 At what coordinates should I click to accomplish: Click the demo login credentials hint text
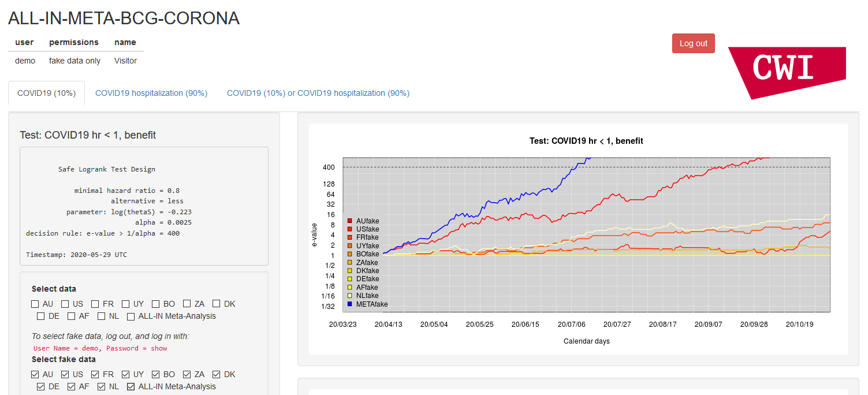pyautogui.click(x=100, y=348)
